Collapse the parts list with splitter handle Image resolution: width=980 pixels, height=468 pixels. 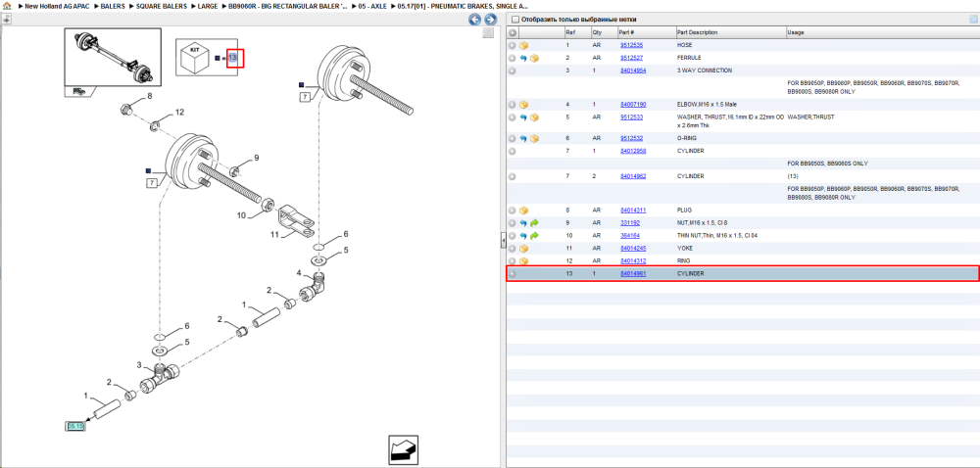(x=503, y=240)
